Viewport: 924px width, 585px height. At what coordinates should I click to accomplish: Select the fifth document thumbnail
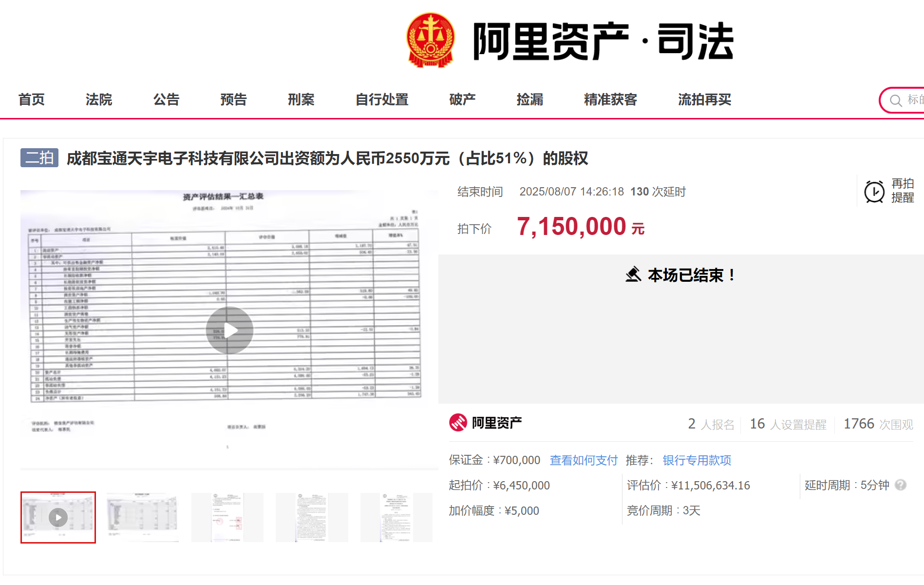(396, 517)
